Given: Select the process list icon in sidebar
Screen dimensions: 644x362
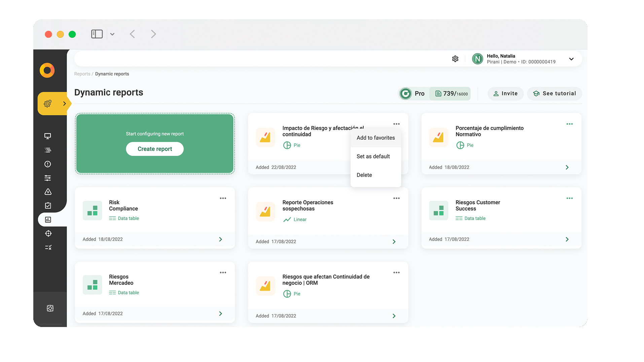Looking at the screenshot, I should pyautogui.click(x=47, y=150).
